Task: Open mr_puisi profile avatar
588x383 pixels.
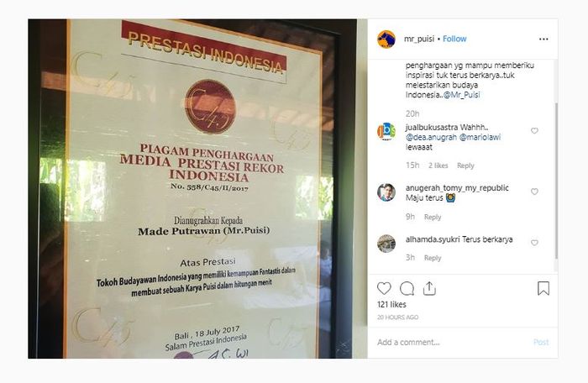Action: (x=386, y=39)
